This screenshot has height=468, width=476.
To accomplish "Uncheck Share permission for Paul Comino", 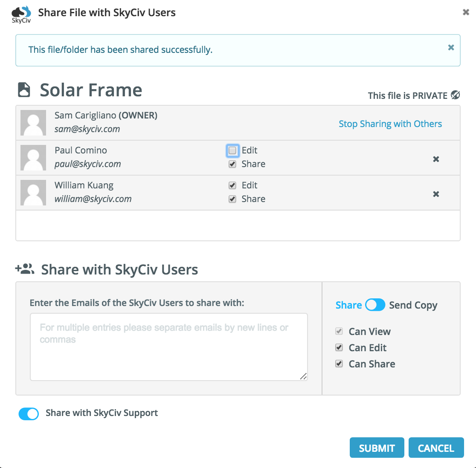I will pyautogui.click(x=232, y=164).
